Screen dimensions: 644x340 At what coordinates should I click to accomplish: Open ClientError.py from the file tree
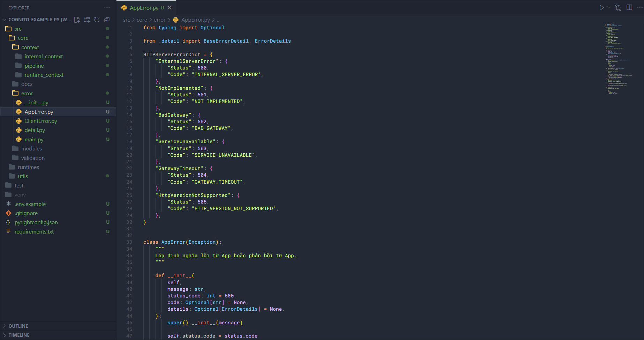[x=40, y=121]
